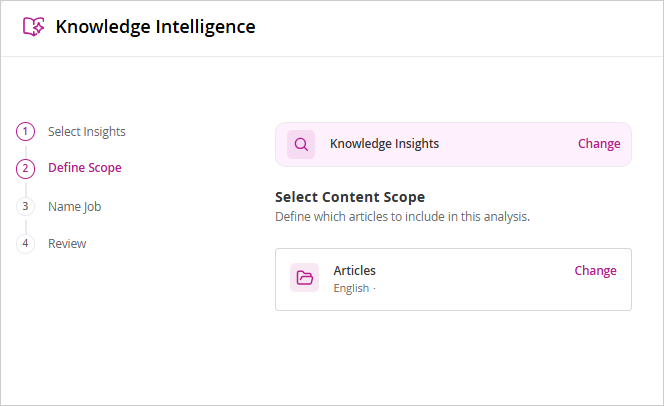Jump to the Name Job step label
664x406 pixels.
pyautogui.click(x=75, y=207)
